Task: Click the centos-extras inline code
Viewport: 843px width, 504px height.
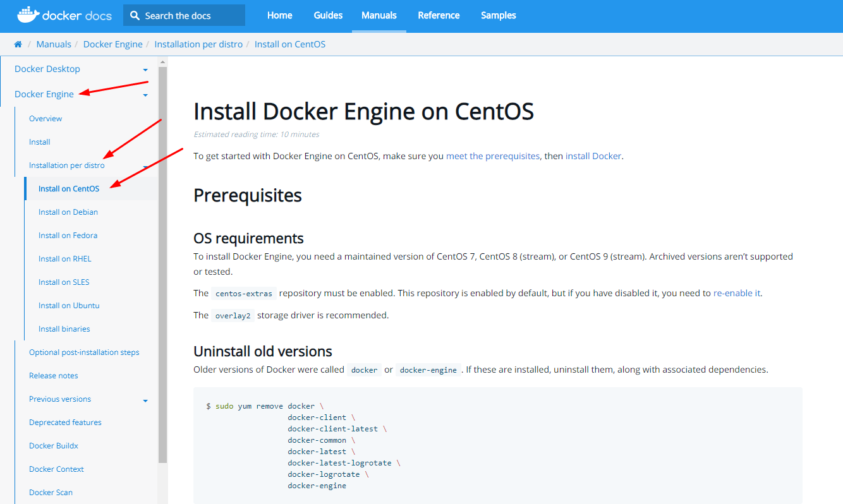Action: pyautogui.click(x=244, y=294)
